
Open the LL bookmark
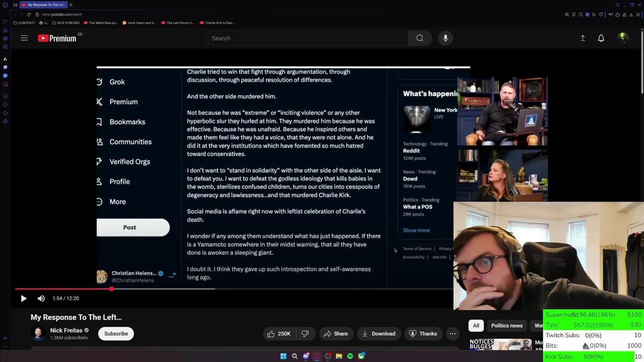click(x=43, y=23)
